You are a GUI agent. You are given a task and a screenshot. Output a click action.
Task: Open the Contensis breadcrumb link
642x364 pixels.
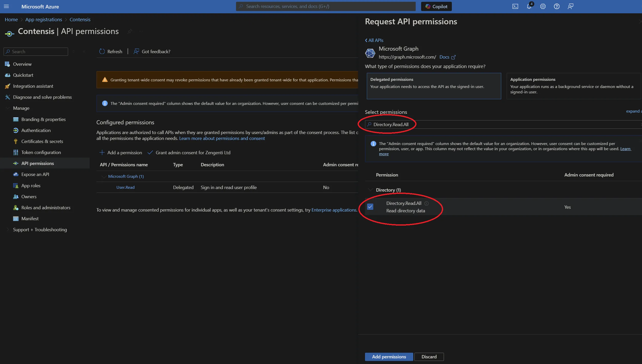coord(80,19)
